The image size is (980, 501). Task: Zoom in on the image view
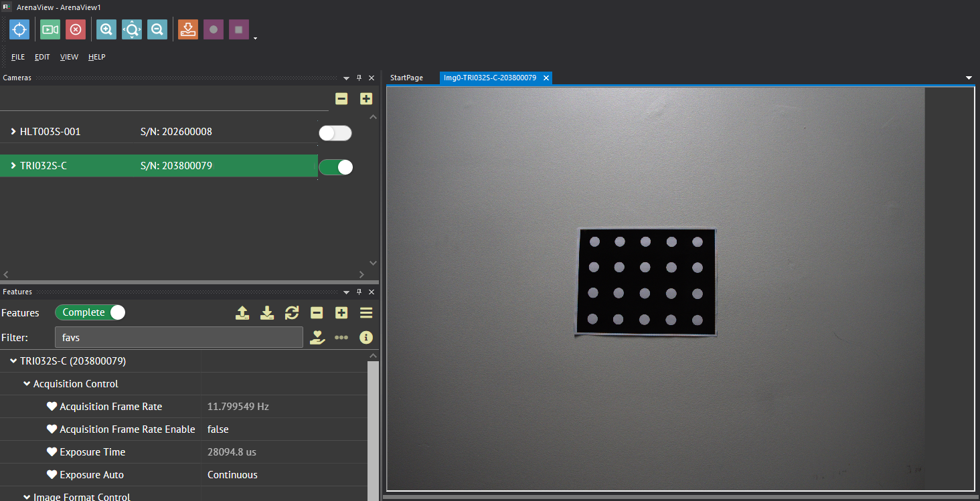[106, 29]
